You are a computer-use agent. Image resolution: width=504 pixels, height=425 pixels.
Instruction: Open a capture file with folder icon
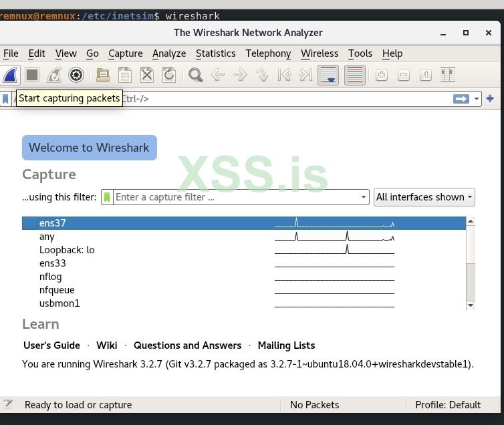point(103,75)
